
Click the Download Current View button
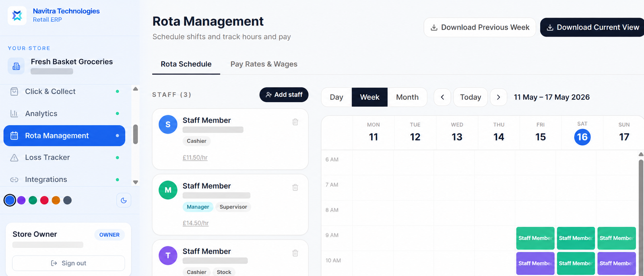592,27
